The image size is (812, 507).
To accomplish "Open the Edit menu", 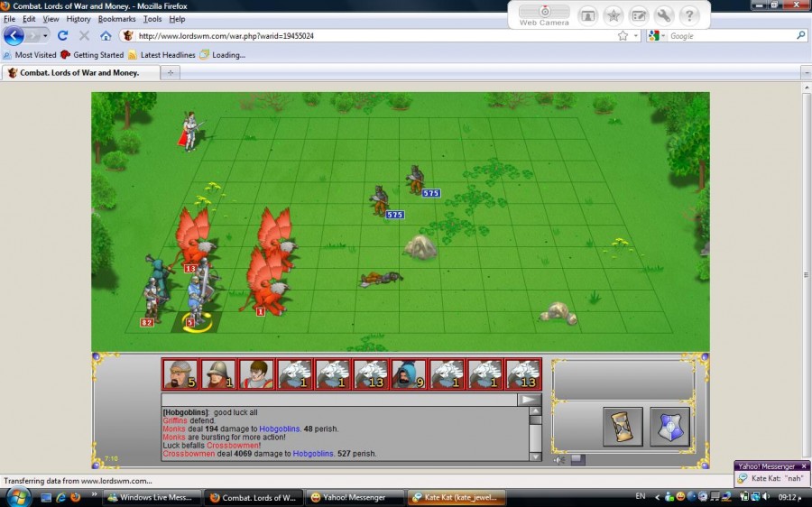I will (29, 19).
